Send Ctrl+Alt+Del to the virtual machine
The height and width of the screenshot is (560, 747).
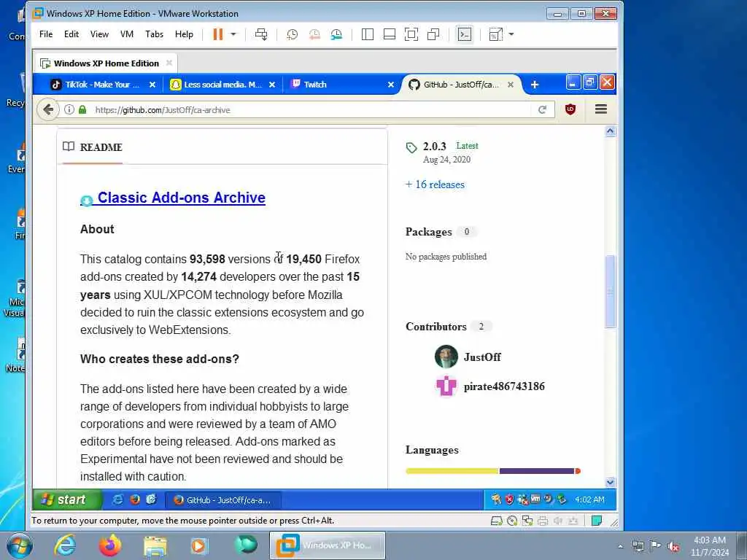point(261,34)
